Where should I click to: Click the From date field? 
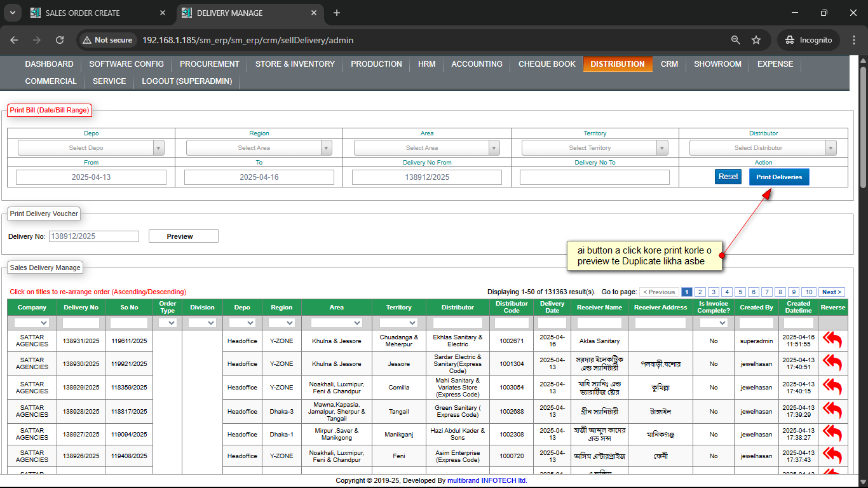(91, 177)
